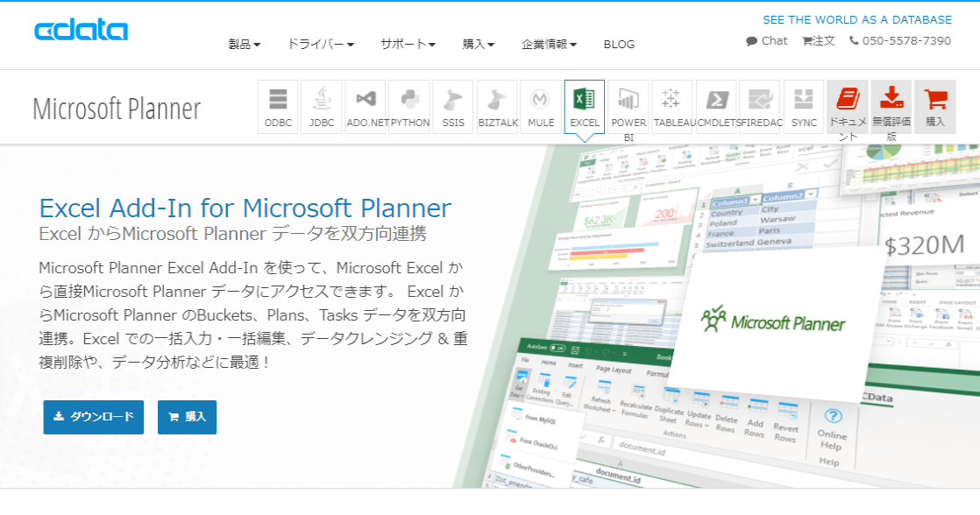This screenshot has height=515, width=980.
Task: Expand the 製品 menu
Action: pyautogui.click(x=245, y=45)
